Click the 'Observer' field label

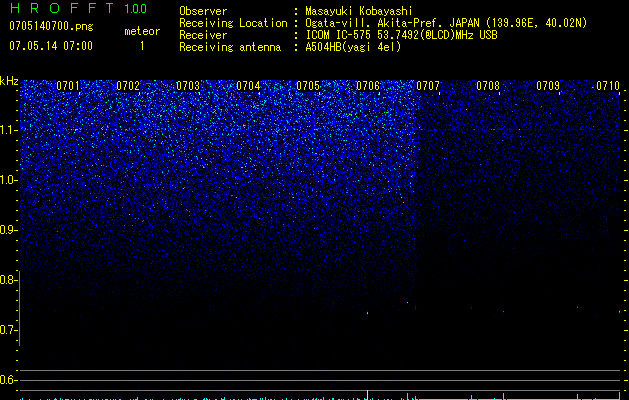[203, 11]
